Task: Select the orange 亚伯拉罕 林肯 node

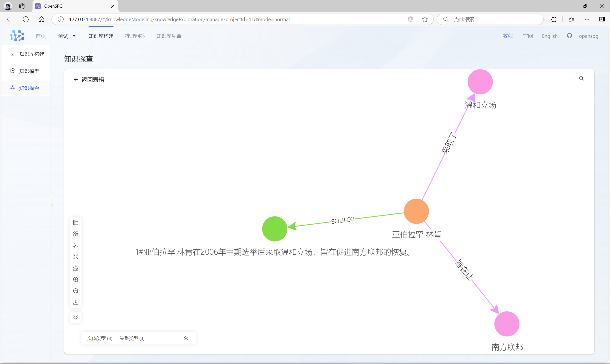Action: click(416, 211)
